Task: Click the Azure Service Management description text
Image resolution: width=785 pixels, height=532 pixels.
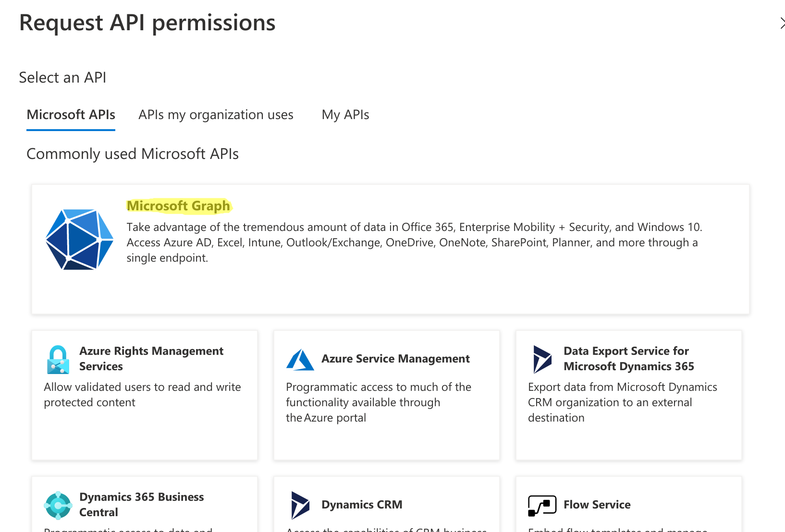Action: pos(378,402)
